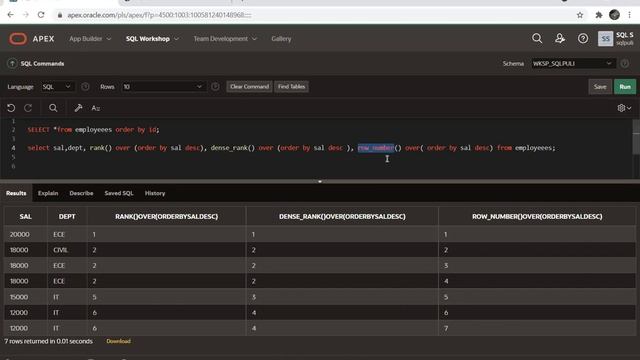The image size is (640, 360).
Task: Run the SQL with the Run button
Action: [625, 87]
